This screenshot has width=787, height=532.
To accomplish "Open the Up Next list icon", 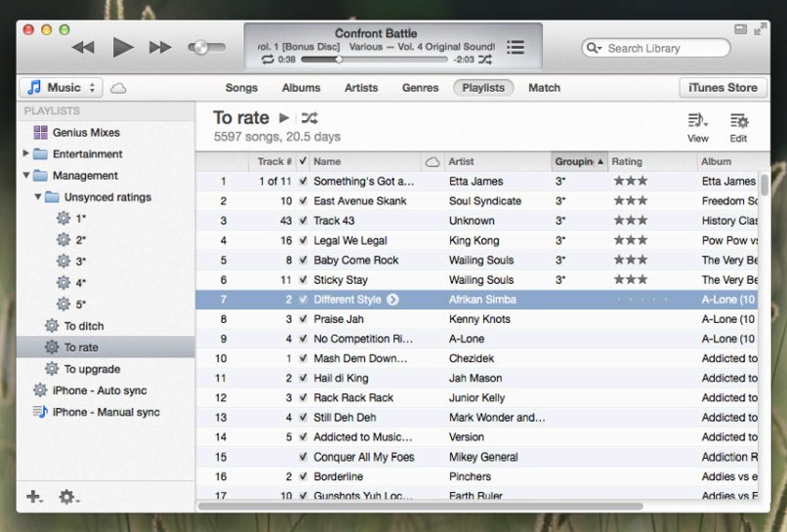I will click(x=516, y=47).
